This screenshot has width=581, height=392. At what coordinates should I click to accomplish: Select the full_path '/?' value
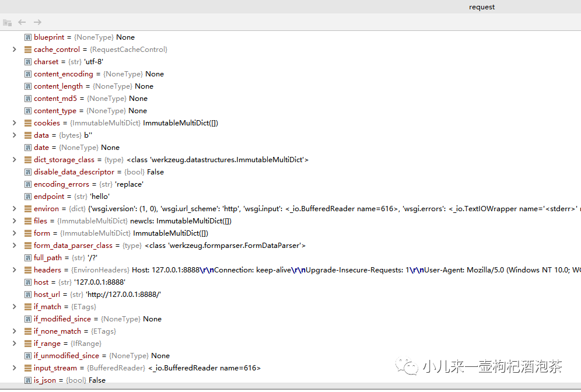point(93,257)
